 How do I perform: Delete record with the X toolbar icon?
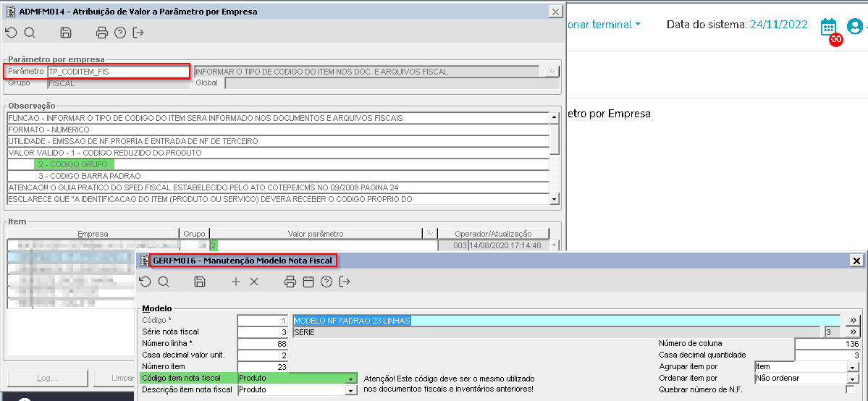[254, 282]
